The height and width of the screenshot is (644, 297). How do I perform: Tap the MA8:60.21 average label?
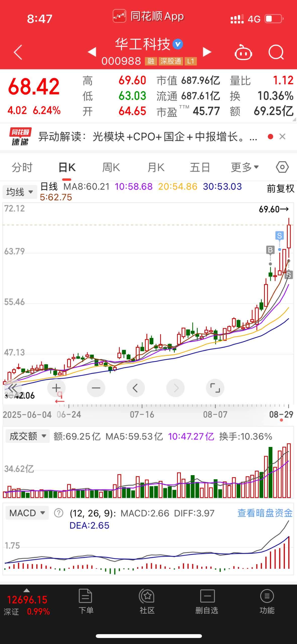point(87,186)
